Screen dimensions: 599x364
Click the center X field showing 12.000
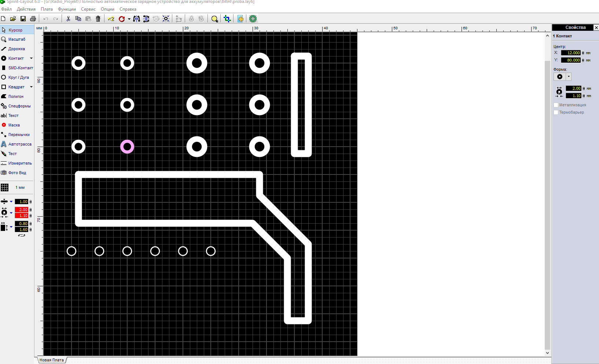(x=571, y=53)
